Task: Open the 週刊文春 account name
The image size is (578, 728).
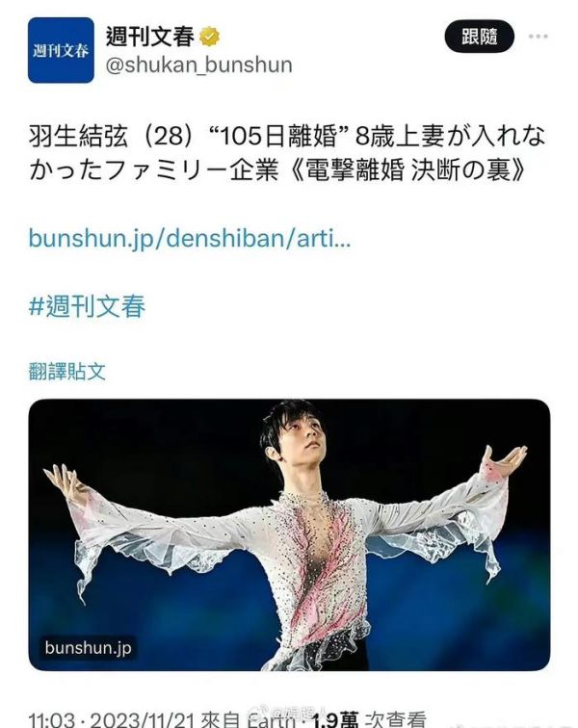Action: tap(149, 37)
